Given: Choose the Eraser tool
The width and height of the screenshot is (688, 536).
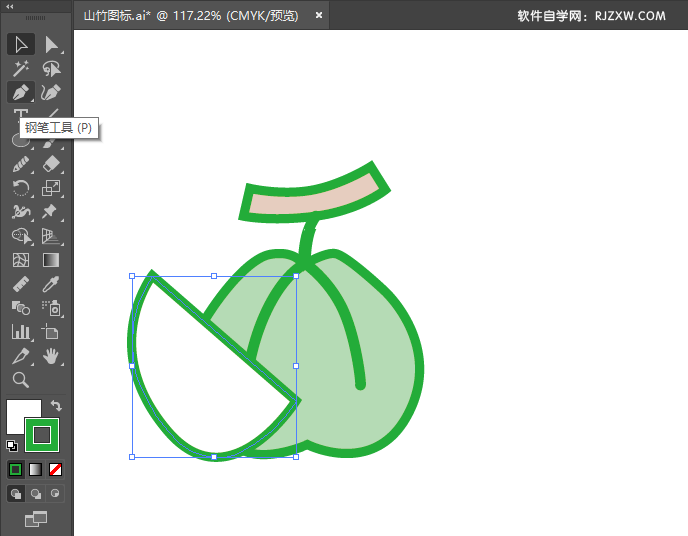Looking at the screenshot, I should [x=51, y=164].
